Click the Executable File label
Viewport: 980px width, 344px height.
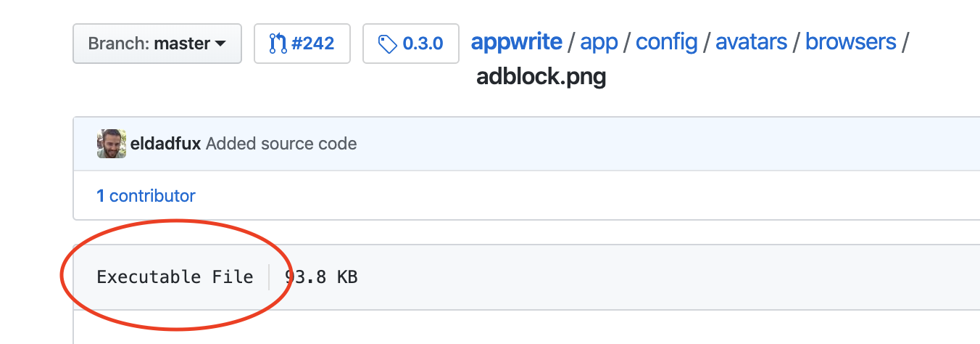(x=175, y=277)
